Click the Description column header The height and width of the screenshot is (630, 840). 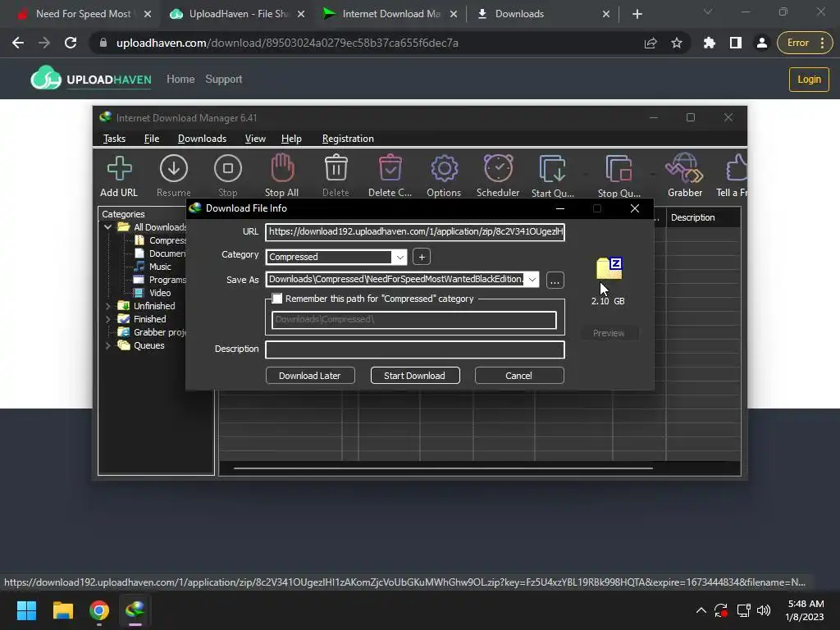[x=703, y=217]
